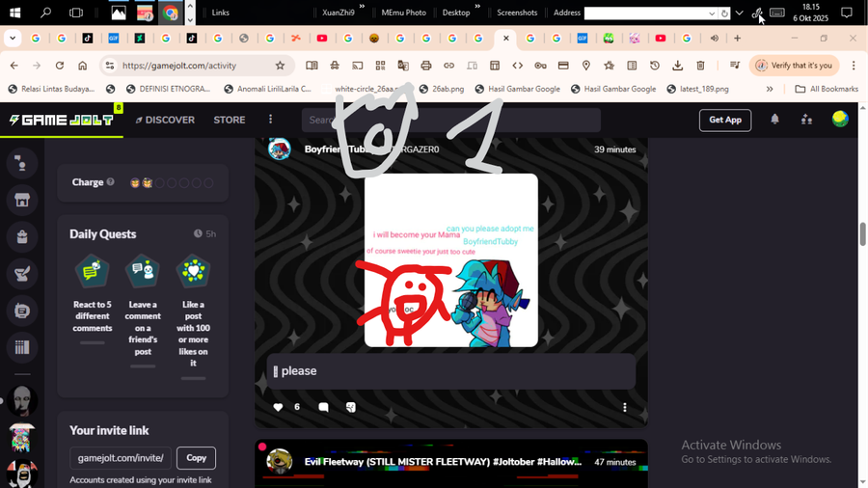
Task: Expand the hidden bookmarks overflow chevron
Action: (x=770, y=89)
